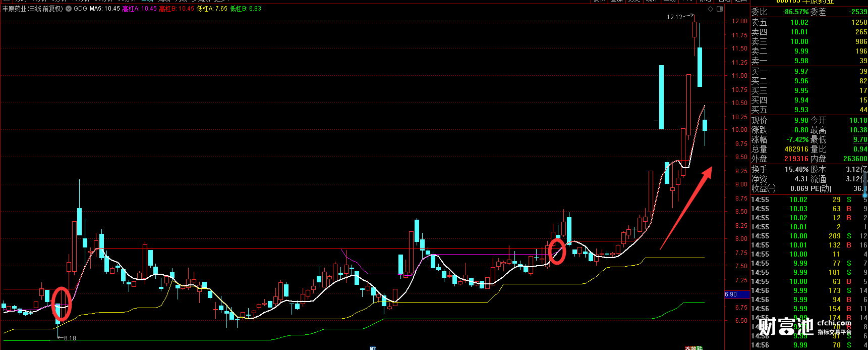The height and width of the screenshot is (350, 868).
Task: Click the 8.00 price axis label
Action: 741,239
